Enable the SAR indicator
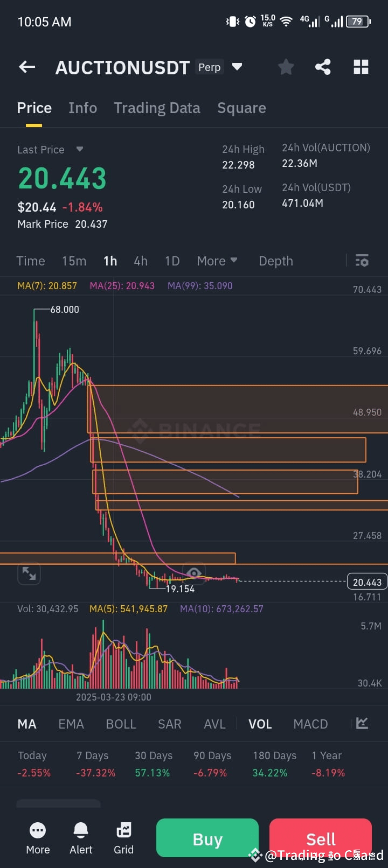 tap(169, 724)
